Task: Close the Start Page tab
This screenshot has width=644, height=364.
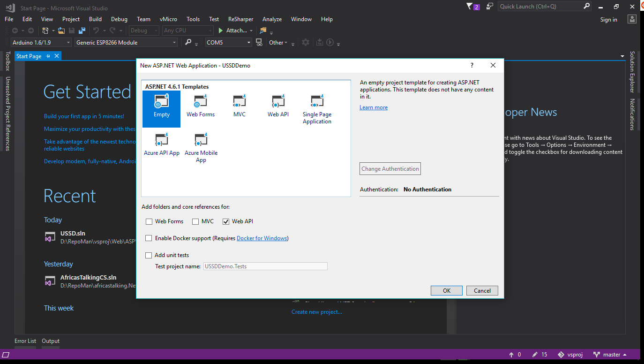Action: (57, 56)
